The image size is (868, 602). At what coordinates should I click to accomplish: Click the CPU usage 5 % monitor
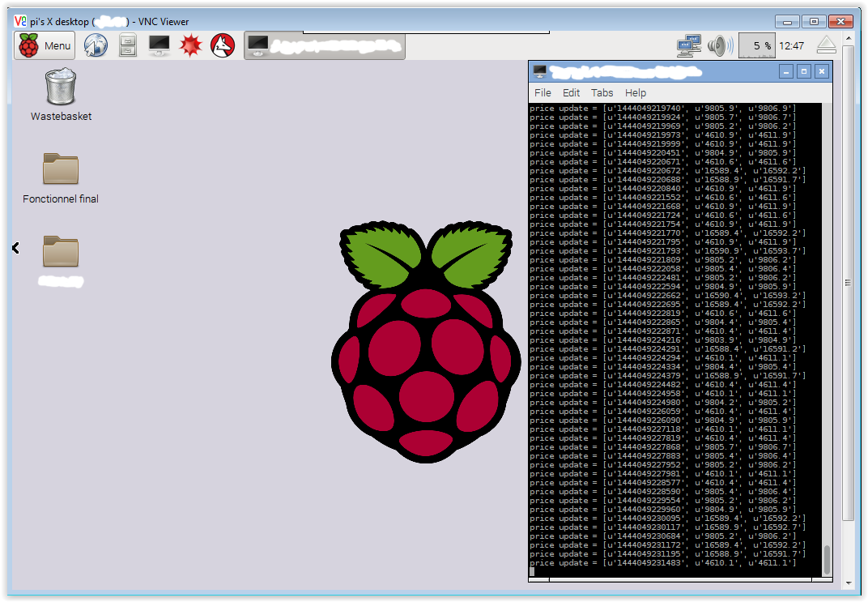click(x=757, y=45)
